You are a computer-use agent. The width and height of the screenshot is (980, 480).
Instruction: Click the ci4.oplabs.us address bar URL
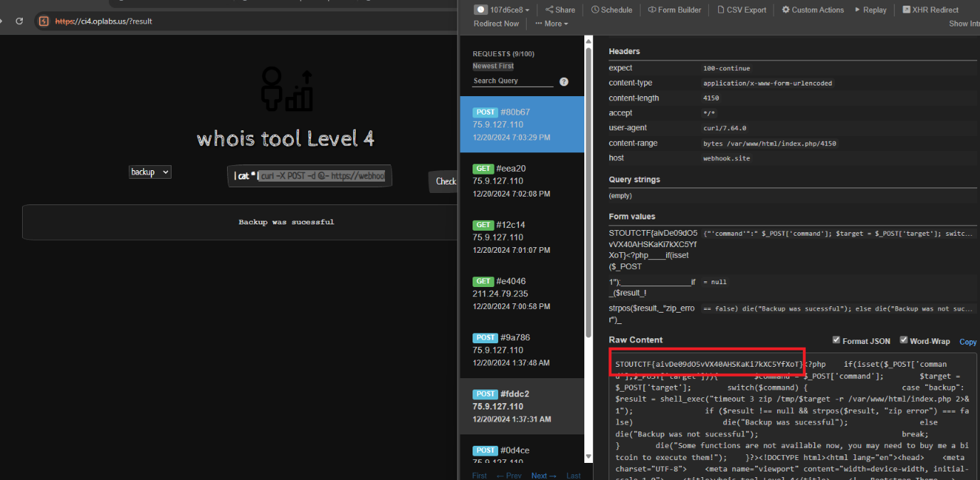[104, 21]
